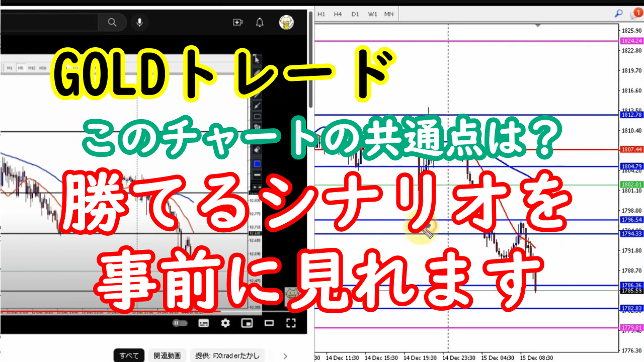Screen dimensions: 644x362
Task: Click the 1802.01 green price label
Action: coord(631,185)
